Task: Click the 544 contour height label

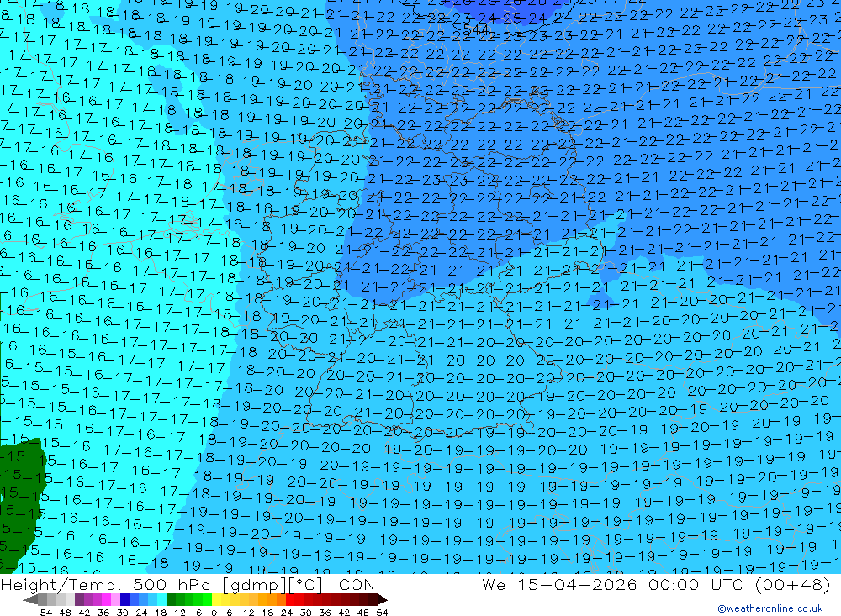Action: [476, 29]
